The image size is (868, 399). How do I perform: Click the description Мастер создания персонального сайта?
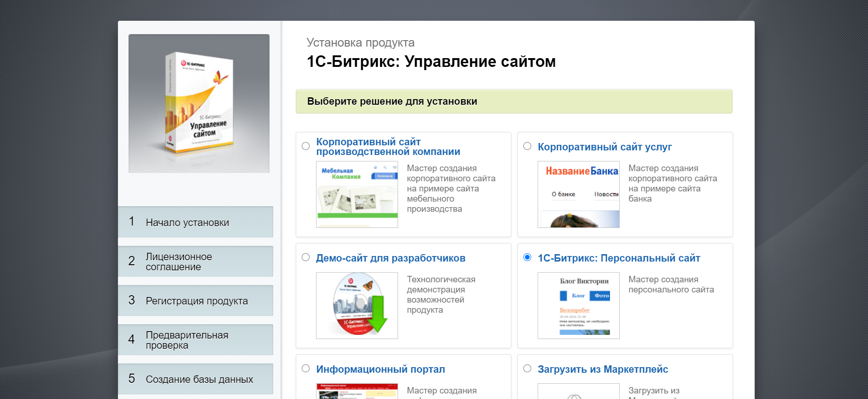pos(671,285)
